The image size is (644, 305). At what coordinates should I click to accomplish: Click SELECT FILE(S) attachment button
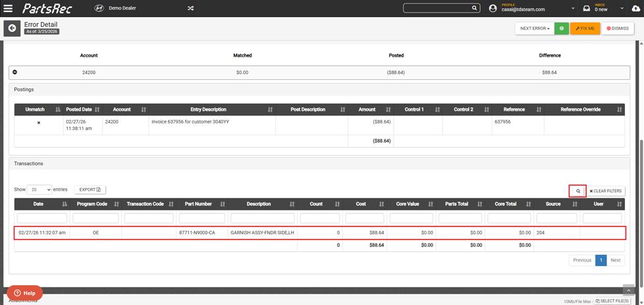tap(611, 301)
